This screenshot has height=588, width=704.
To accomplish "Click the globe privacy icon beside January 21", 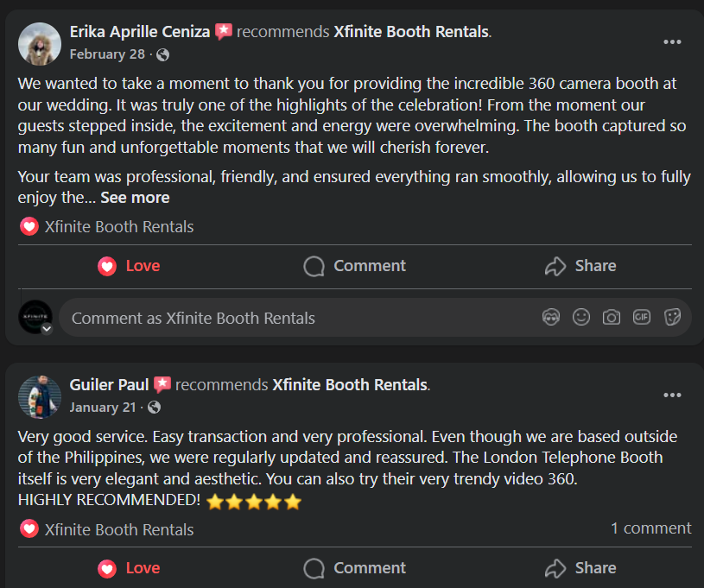I will point(154,407).
